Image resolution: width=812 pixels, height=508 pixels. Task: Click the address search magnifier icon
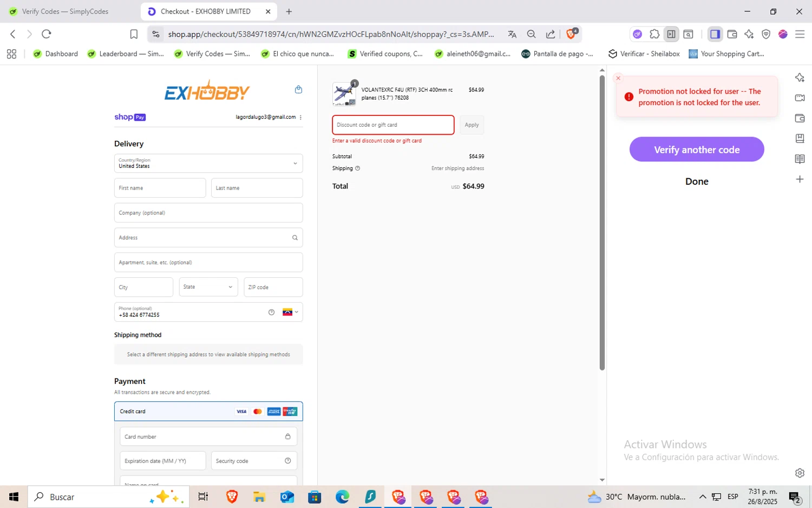294,238
